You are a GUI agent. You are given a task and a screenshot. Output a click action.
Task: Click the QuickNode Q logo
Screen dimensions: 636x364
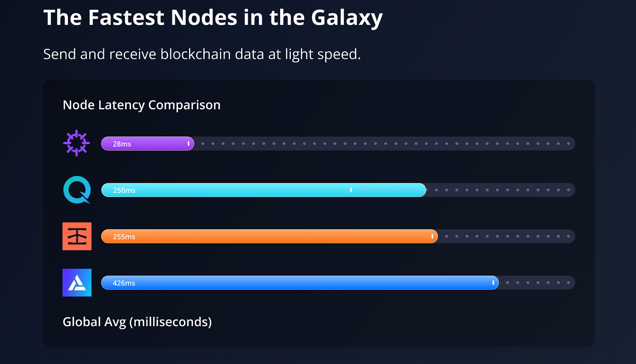76,190
